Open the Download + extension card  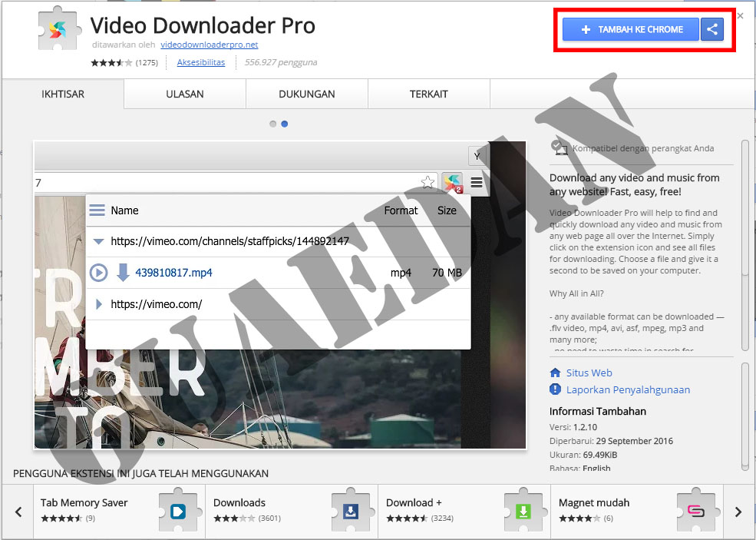coord(464,512)
